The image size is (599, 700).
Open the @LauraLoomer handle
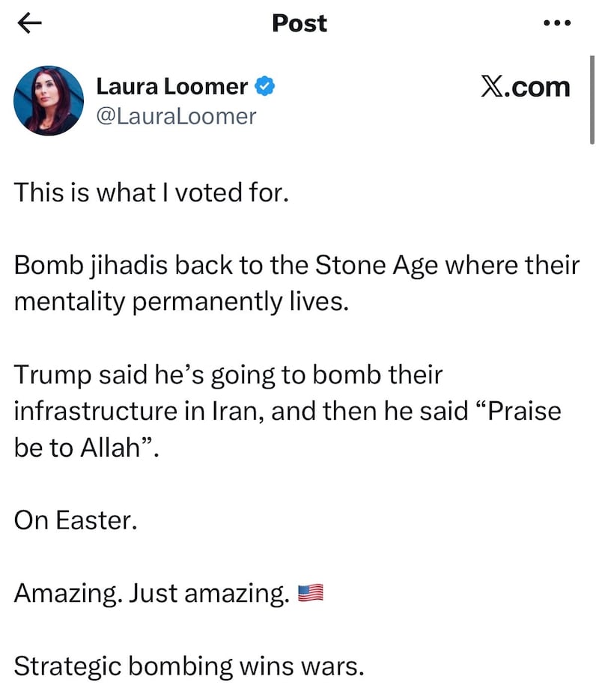[175, 116]
